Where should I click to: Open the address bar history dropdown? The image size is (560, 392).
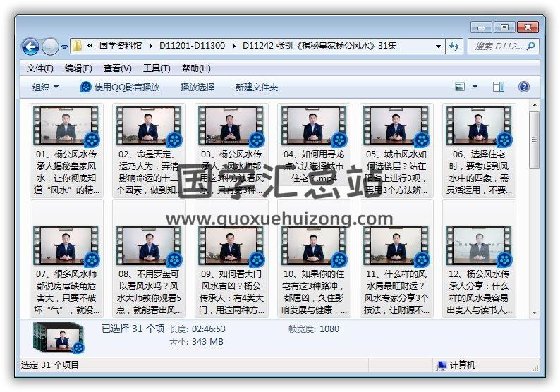(x=438, y=47)
